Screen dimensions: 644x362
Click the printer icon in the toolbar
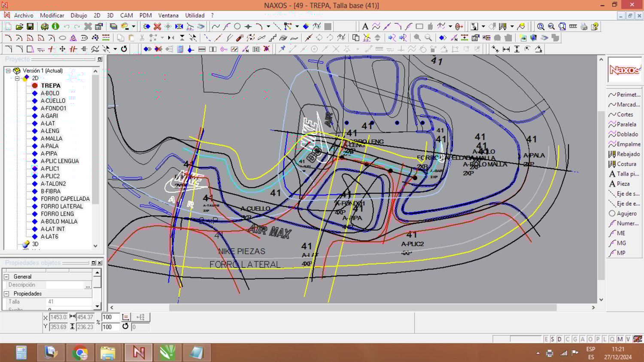[x=584, y=27]
